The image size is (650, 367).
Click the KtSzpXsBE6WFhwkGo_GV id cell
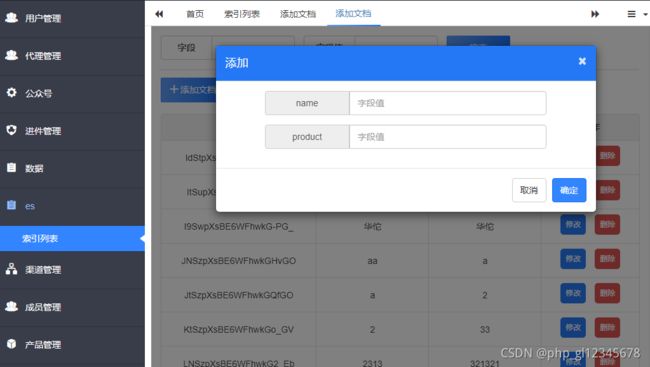(239, 330)
